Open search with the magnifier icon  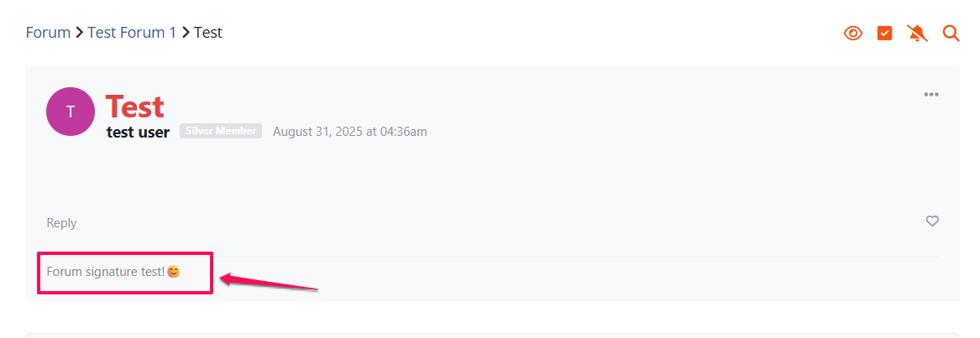(x=951, y=33)
